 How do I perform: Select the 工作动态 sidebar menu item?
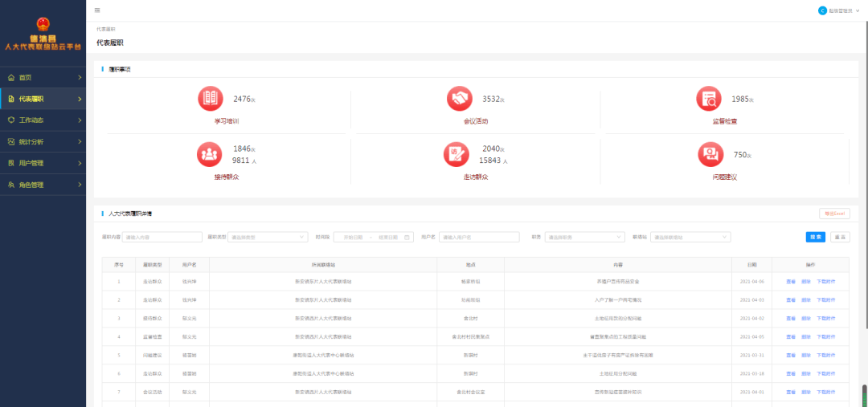pos(43,120)
